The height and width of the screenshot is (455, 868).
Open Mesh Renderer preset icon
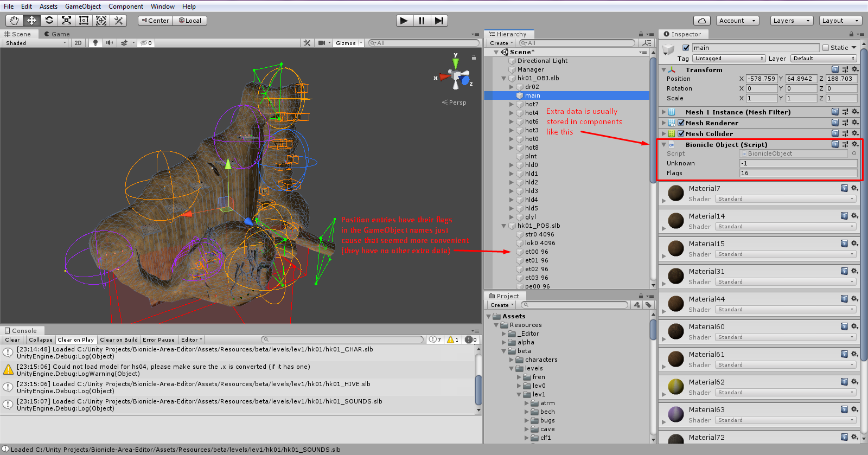(845, 123)
